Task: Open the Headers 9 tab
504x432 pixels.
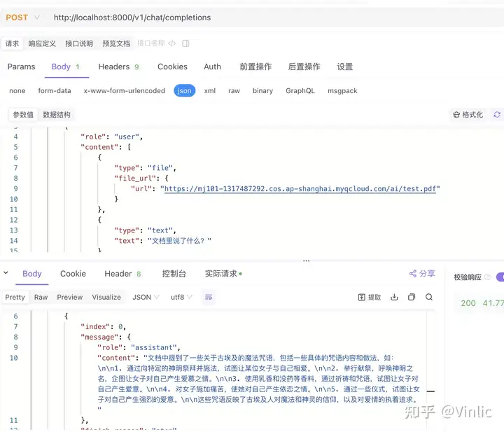Action: [118, 67]
